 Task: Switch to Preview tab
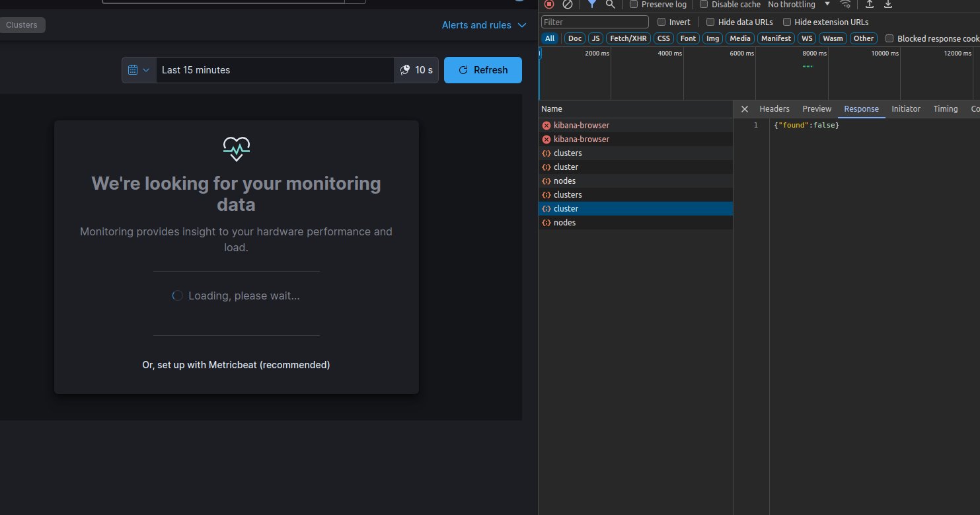click(x=817, y=109)
